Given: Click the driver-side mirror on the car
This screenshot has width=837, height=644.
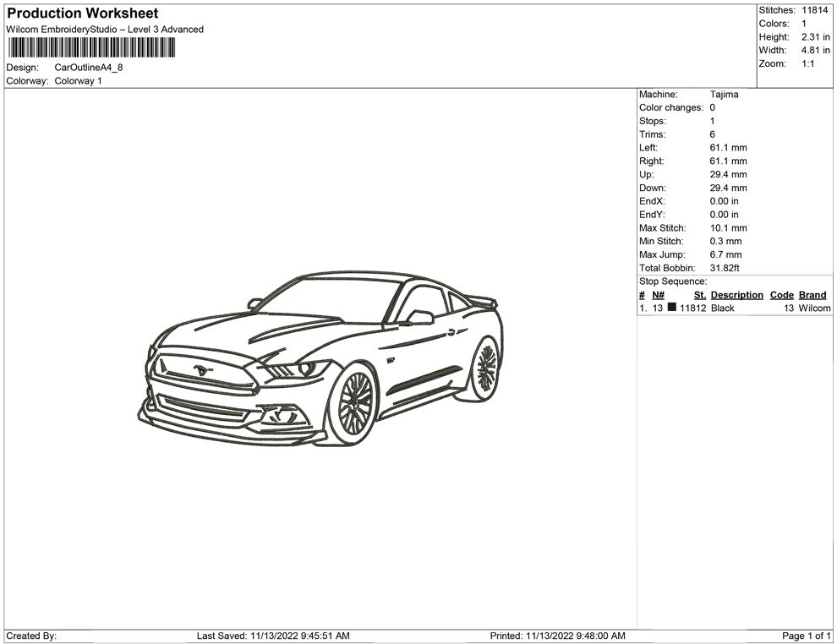Looking at the screenshot, I should pyautogui.click(x=419, y=318).
